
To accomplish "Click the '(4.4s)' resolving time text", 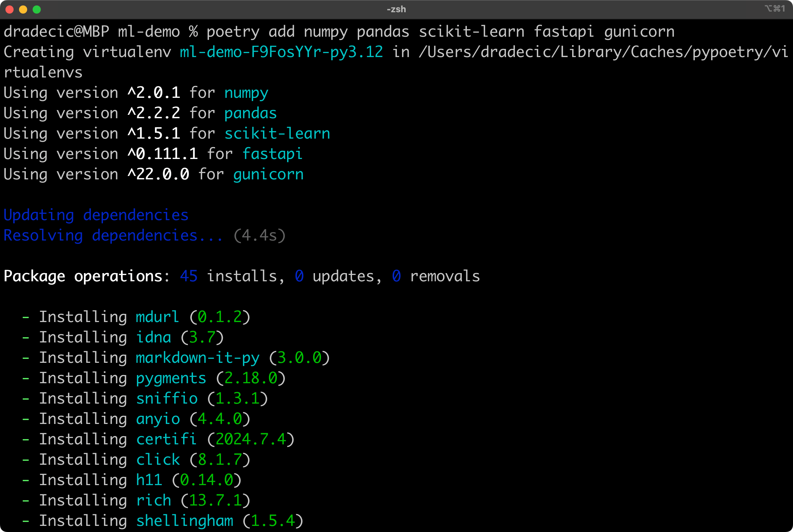I will [x=260, y=236].
